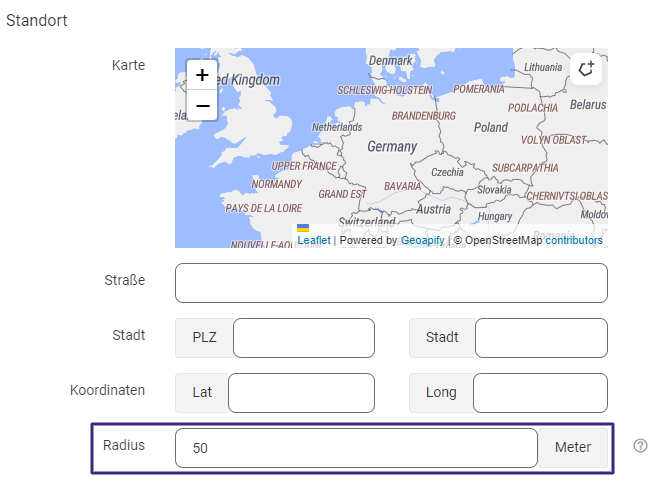Click Poland on the map

(x=491, y=128)
